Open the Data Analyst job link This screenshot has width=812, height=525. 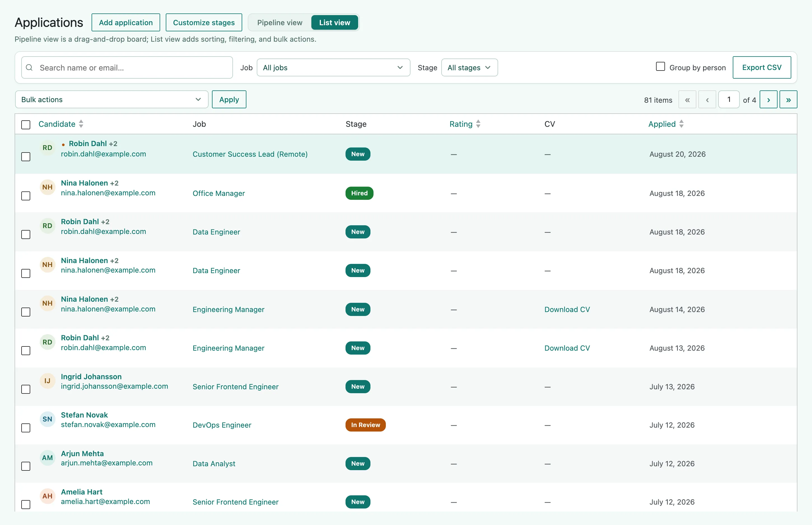214,464
